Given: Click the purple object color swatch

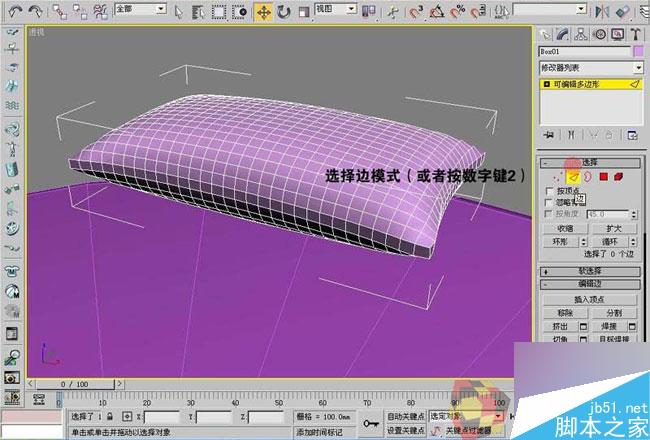Looking at the screenshot, I should 638,52.
